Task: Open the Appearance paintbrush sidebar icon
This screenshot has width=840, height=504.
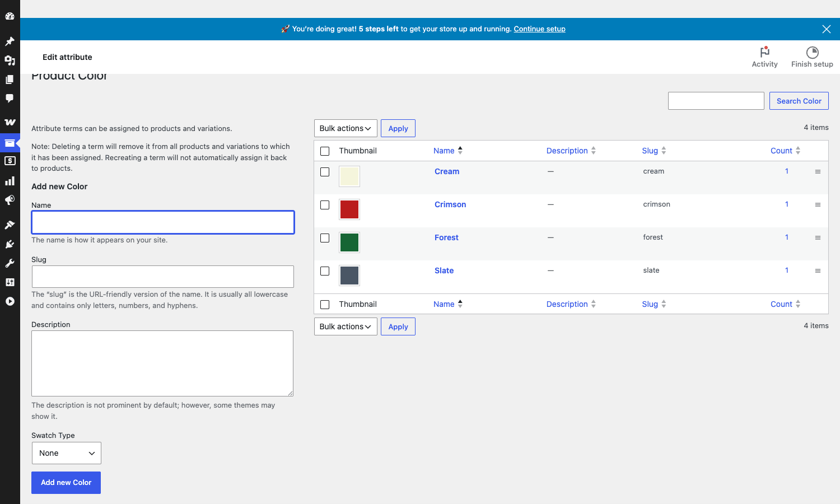Action: pos(10,225)
